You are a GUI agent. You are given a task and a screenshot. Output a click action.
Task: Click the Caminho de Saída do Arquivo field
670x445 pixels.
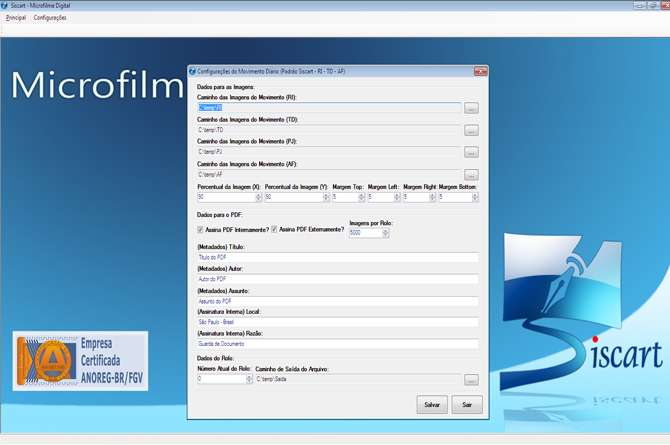[x=358, y=379]
